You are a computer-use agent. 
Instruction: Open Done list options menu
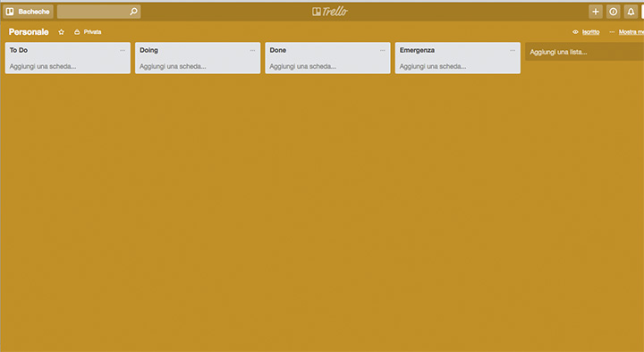[383, 50]
